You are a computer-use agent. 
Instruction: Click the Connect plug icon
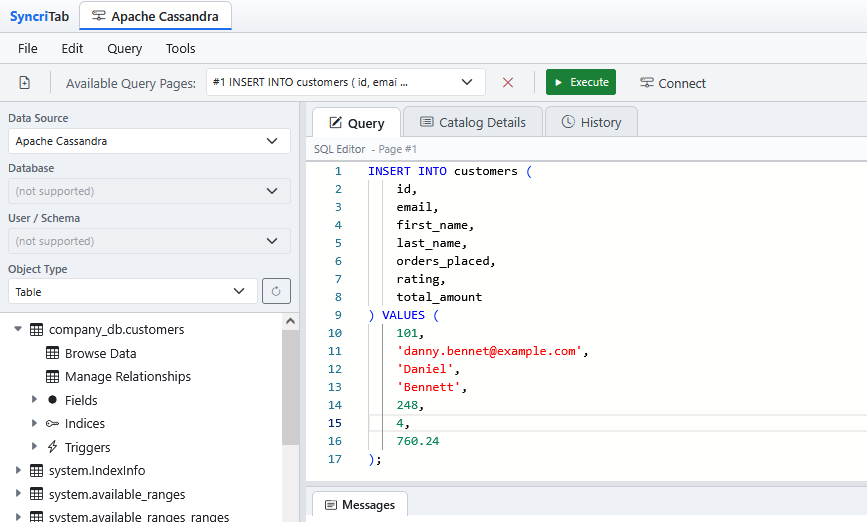click(646, 83)
